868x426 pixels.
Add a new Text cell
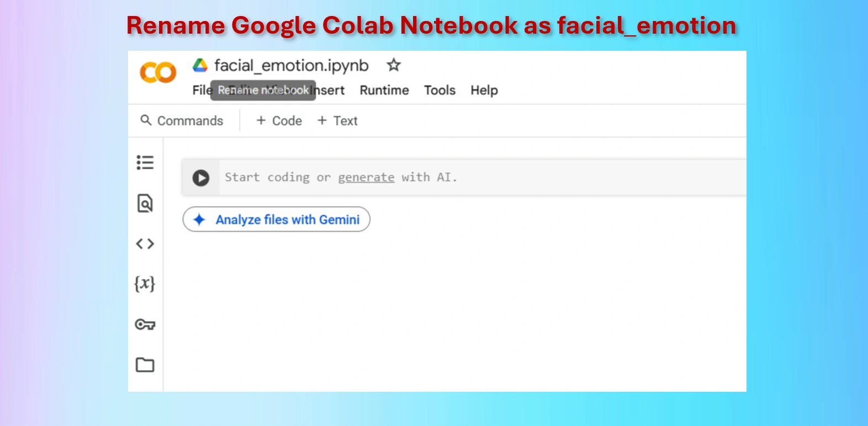click(337, 120)
